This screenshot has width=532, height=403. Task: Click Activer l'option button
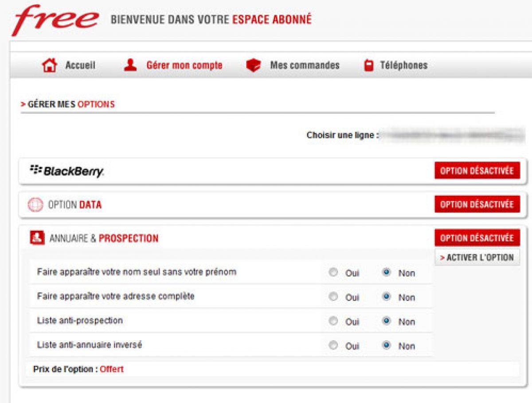(x=477, y=257)
